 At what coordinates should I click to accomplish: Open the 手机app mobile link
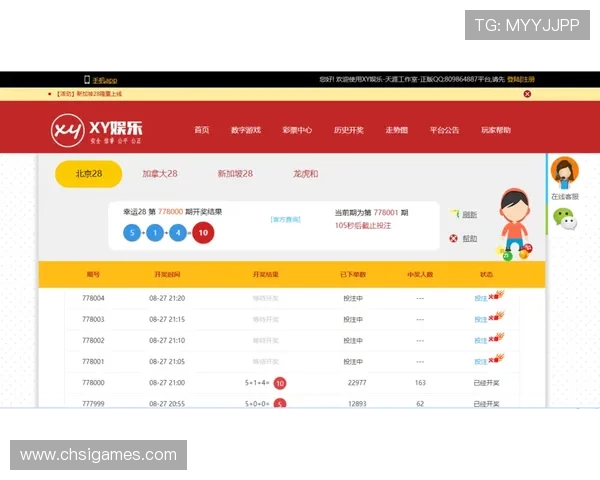pos(104,80)
